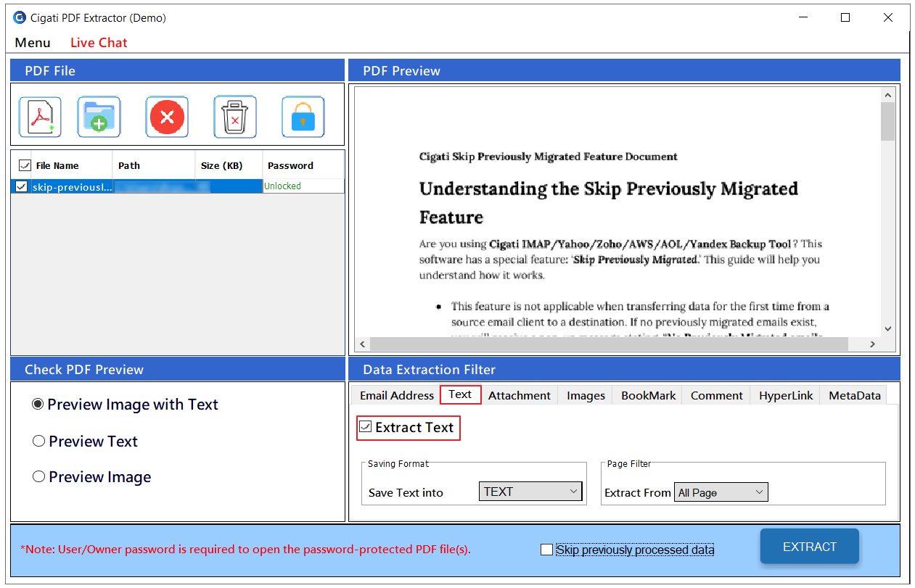Click the preview scroll-up arrow

pyautogui.click(x=887, y=95)
